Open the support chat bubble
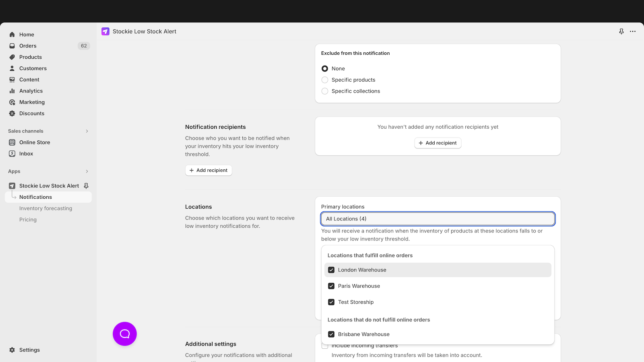The height and width of the screenshot is (362, 644). [x=124, y=333]
